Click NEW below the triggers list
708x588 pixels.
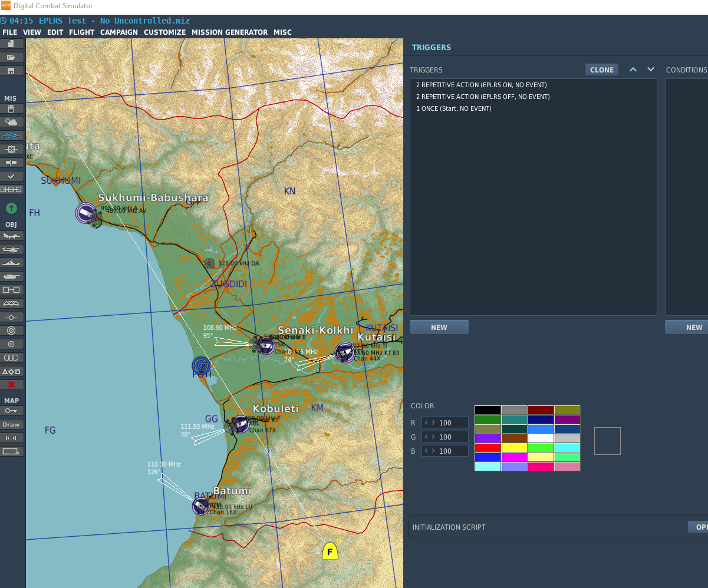click(439, 327)
